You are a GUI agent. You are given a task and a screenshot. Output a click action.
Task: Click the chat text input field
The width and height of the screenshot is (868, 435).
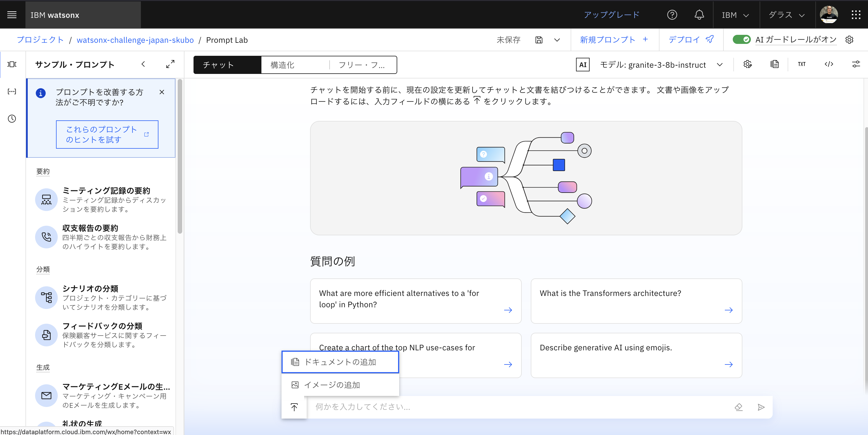(519, 407)
